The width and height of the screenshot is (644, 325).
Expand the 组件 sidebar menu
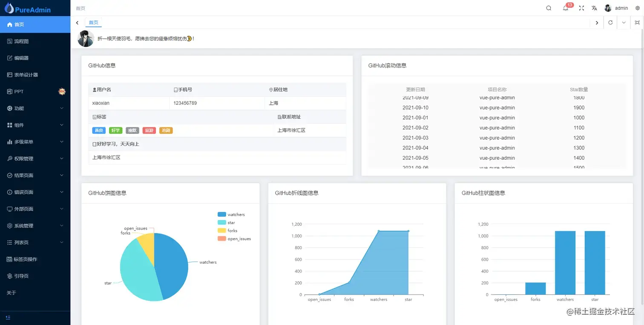coord(35,125)
